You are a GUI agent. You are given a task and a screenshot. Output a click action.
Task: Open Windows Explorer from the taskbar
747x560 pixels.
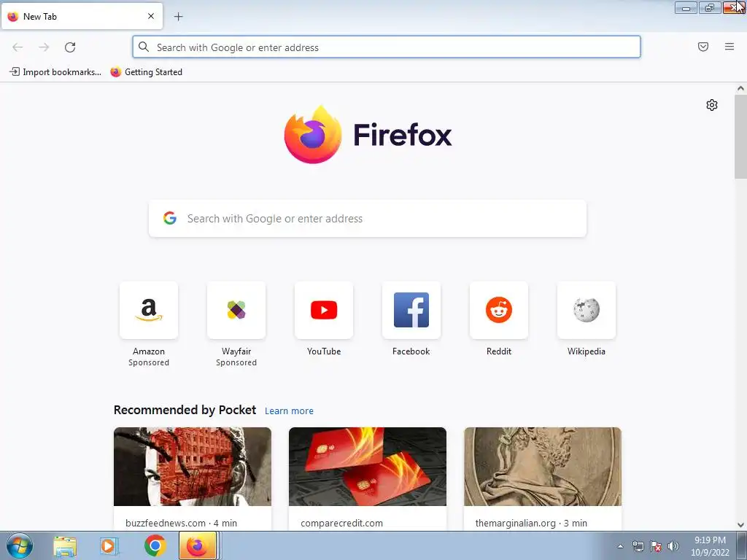point(65,546)
